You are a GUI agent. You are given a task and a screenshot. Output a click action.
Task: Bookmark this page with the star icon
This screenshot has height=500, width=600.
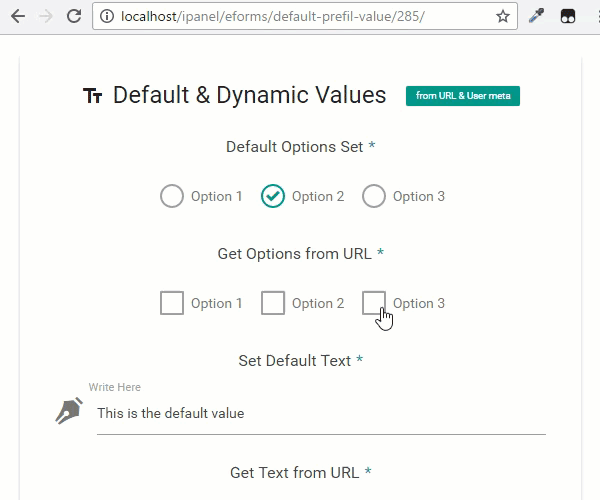[502, 16]
